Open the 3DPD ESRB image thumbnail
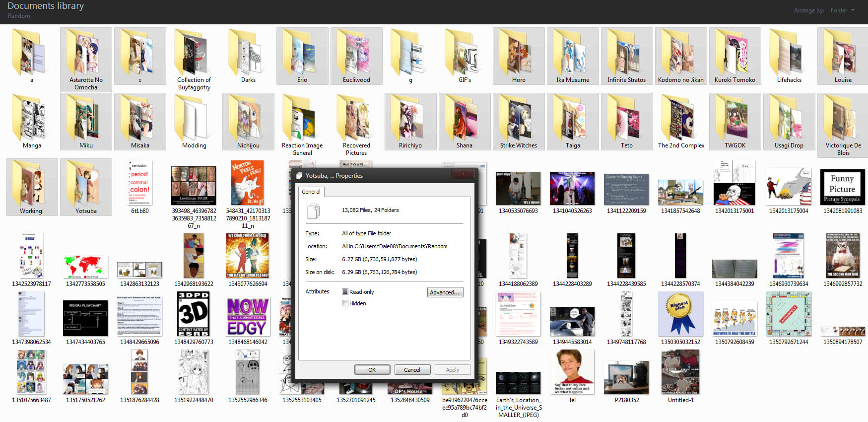This screenshot has height=422, width=868. click(x=193, y=314)
